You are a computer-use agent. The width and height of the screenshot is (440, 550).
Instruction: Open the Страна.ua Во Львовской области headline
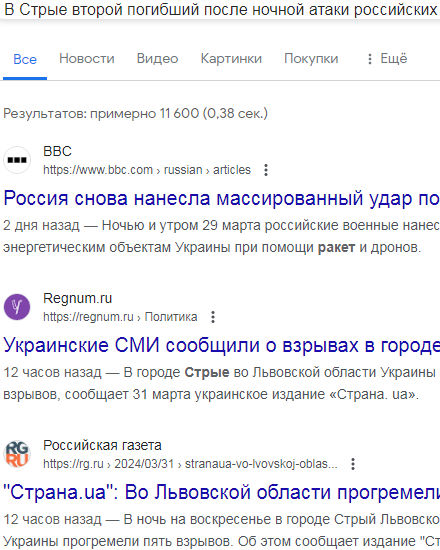(x=221, y=492)
